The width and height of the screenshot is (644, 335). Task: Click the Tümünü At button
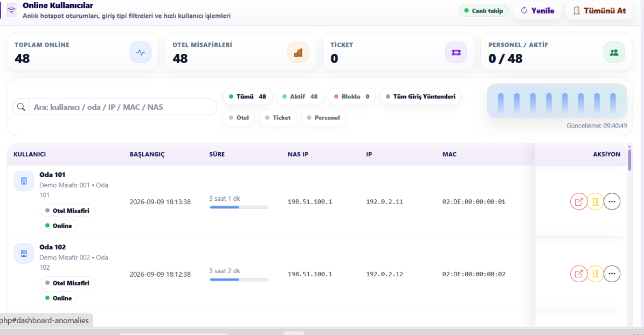[x=599, y=11]
